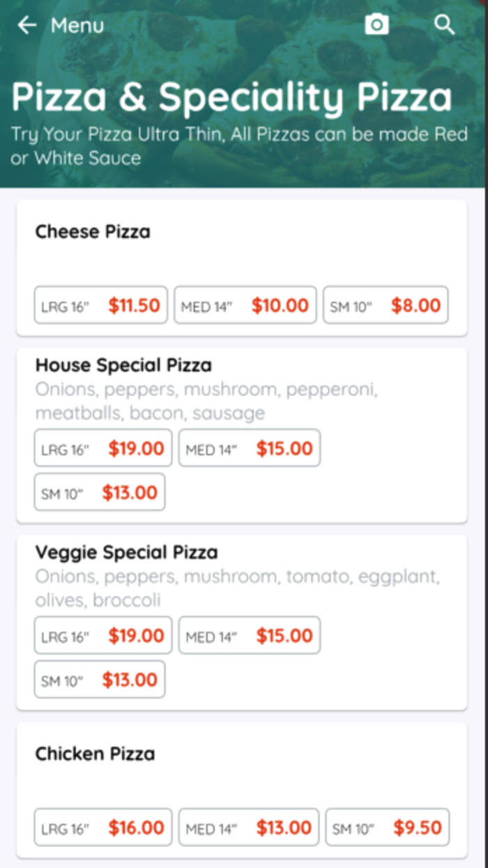
Task: Tap the search icon
Action: (x=444, y=25)
